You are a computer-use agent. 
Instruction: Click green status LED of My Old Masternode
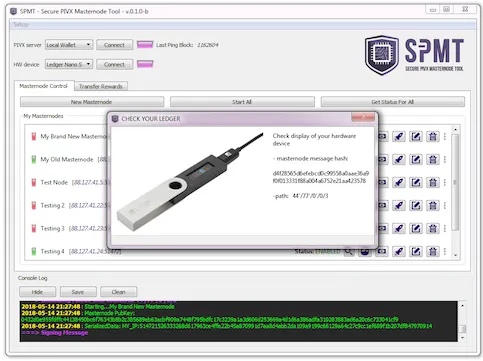point(34,159)
